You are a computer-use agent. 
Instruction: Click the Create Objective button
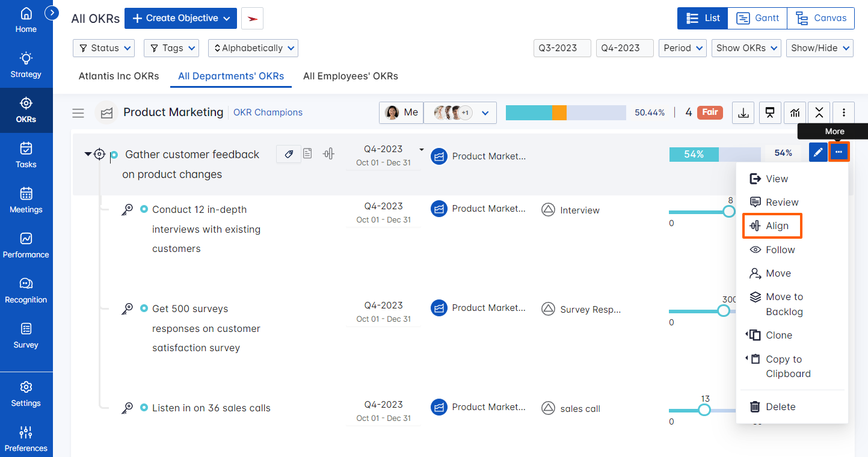tap(180, 18)
